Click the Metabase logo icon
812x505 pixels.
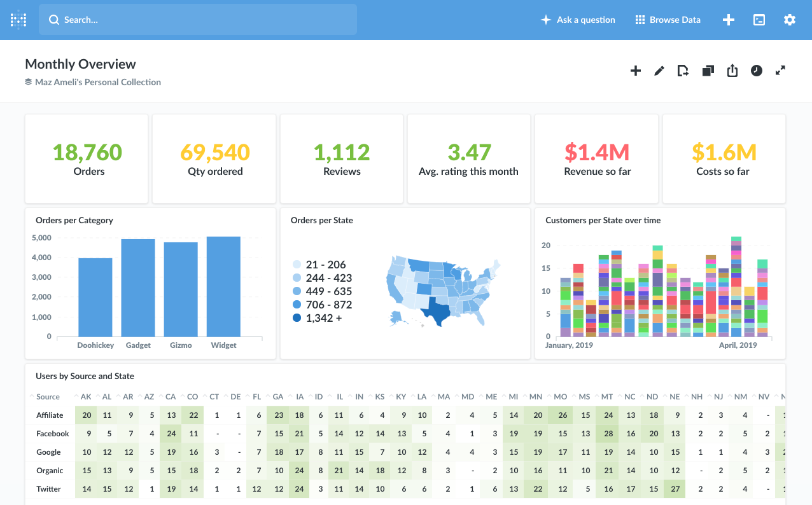click(x=19, y=20)
